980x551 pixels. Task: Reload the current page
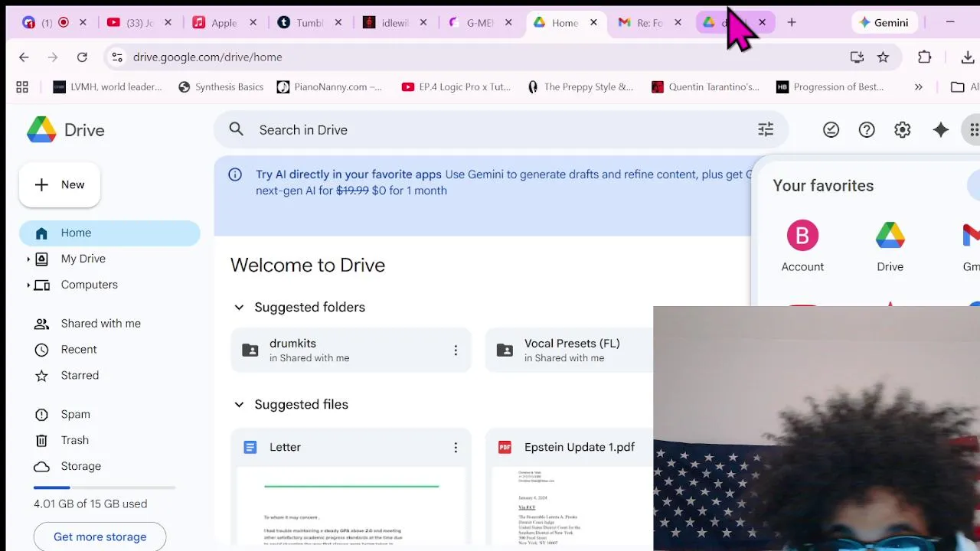coord(82,57)
